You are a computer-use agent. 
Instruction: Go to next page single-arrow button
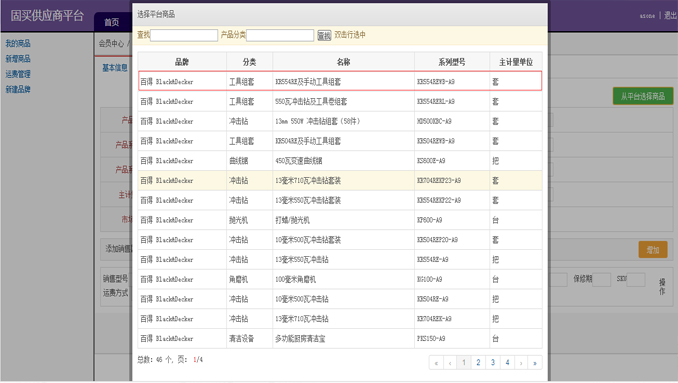pyautogui.click(x=521, y=363)
